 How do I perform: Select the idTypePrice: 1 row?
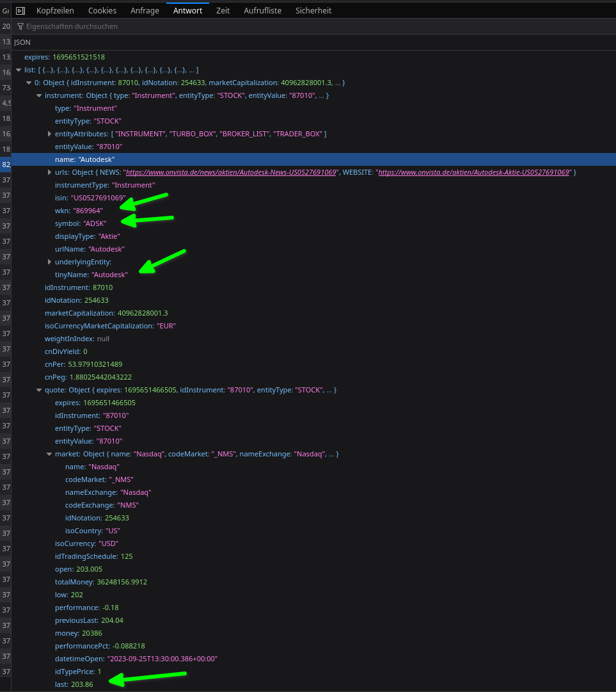[313, 672]
